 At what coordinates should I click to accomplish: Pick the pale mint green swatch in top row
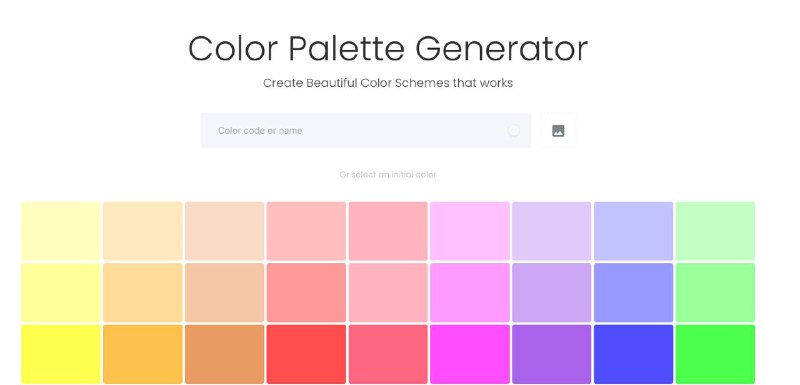tap(715, 231)
